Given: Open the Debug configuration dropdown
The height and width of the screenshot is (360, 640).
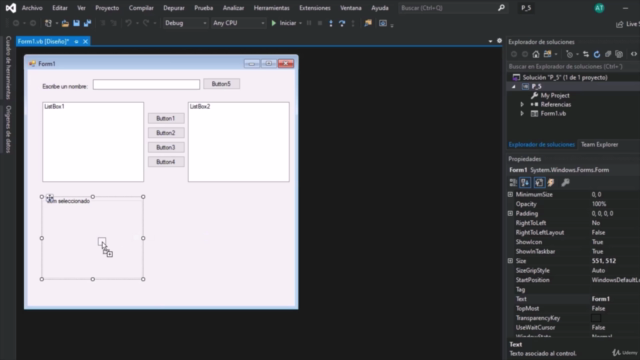Looking at the screenshot, I should click(x=185, y=23).
